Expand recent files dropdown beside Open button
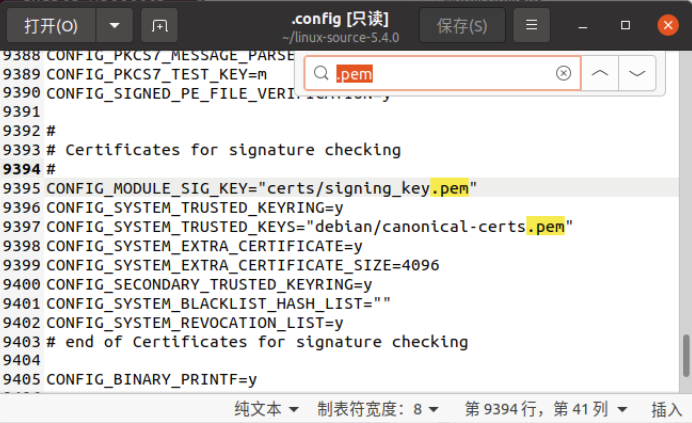Viewport: 692px width, 423px height. (x=115, y=24)
